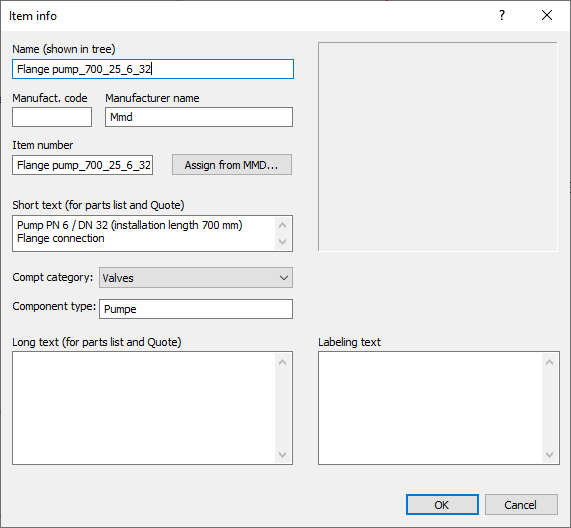
Task: Click the Manufacturer name field containing Mmd
Action: click(x=199, y=117)
